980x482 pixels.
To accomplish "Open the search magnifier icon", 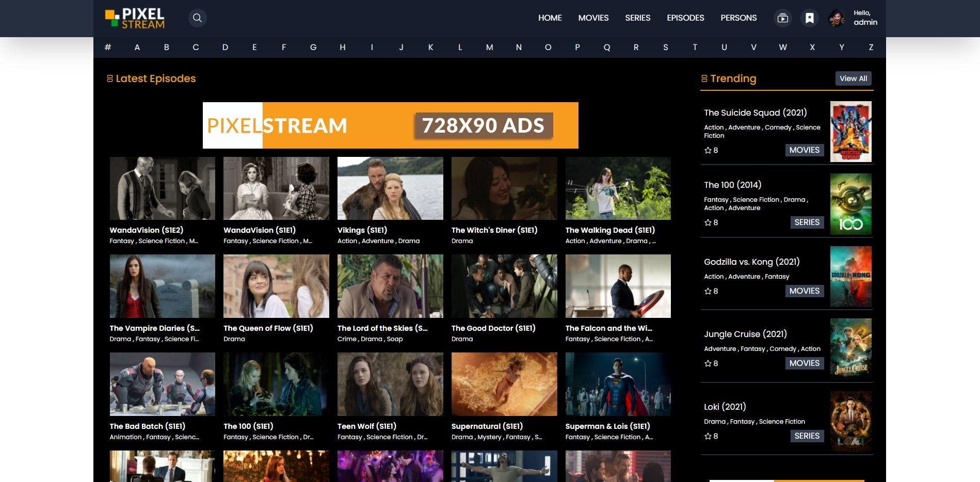I will point(197,18).
